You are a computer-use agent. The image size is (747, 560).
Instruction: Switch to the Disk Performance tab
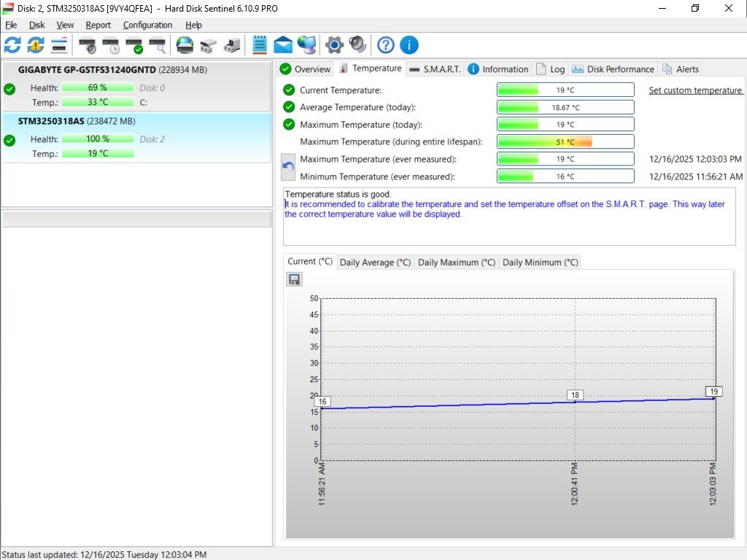pos(613,69)
